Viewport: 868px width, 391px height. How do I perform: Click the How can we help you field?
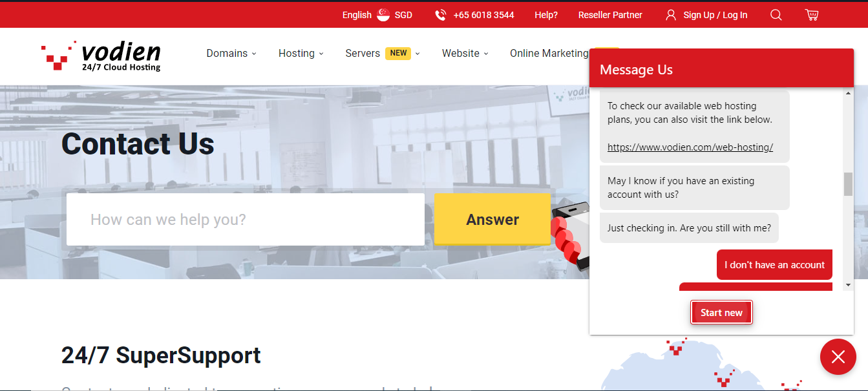[x=246, y=220]
